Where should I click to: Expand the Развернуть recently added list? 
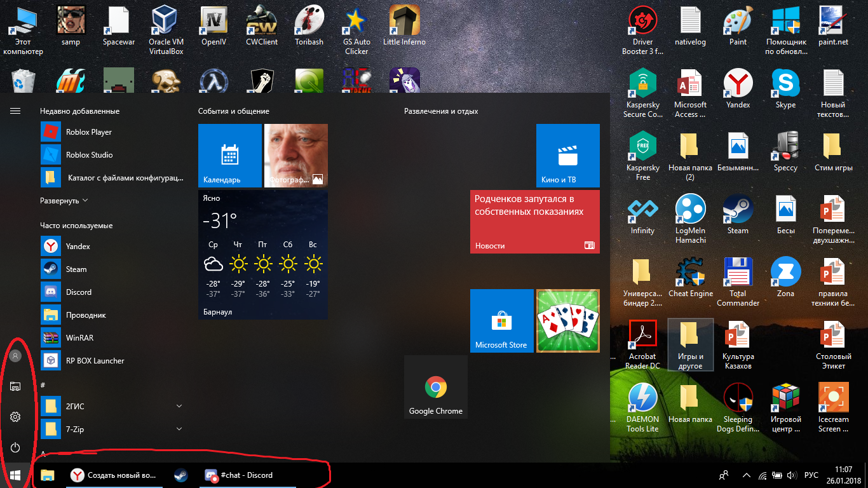pos(64,201)
